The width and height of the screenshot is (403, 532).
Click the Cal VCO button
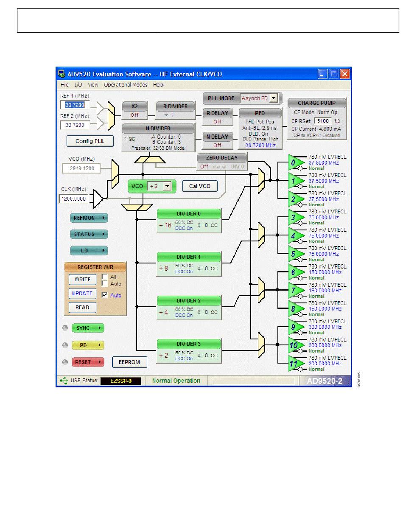click(200, 186)
